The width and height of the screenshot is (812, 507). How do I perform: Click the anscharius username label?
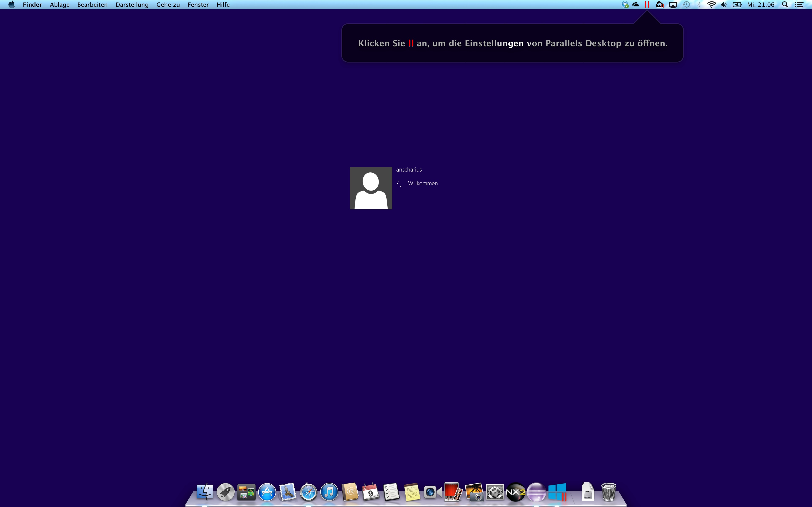[x=409, y=170]
